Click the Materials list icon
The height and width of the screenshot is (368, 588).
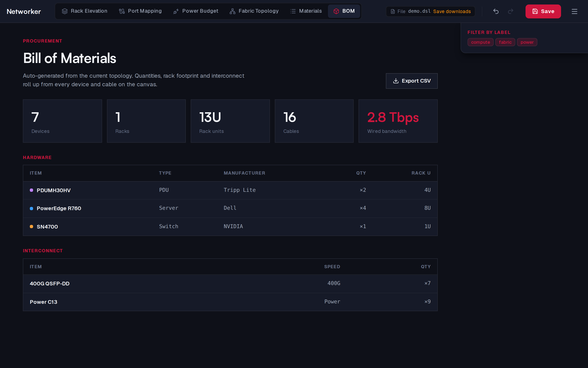[x=293, y=11]
